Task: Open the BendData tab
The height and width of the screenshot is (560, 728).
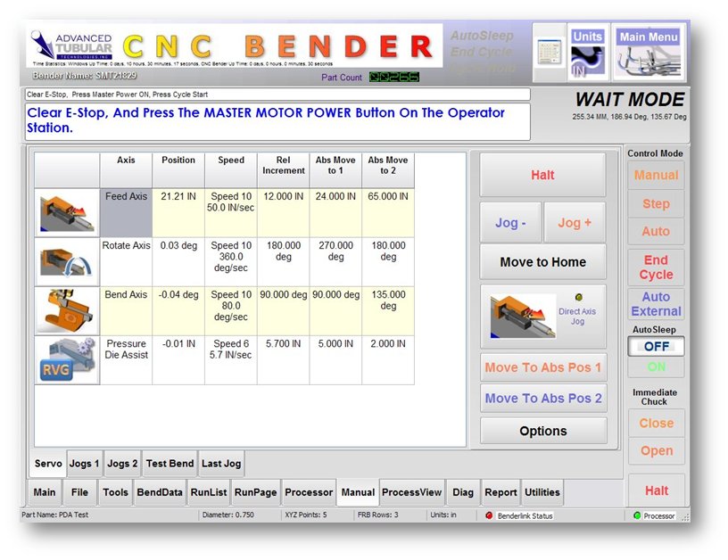Action: [159, 492]
